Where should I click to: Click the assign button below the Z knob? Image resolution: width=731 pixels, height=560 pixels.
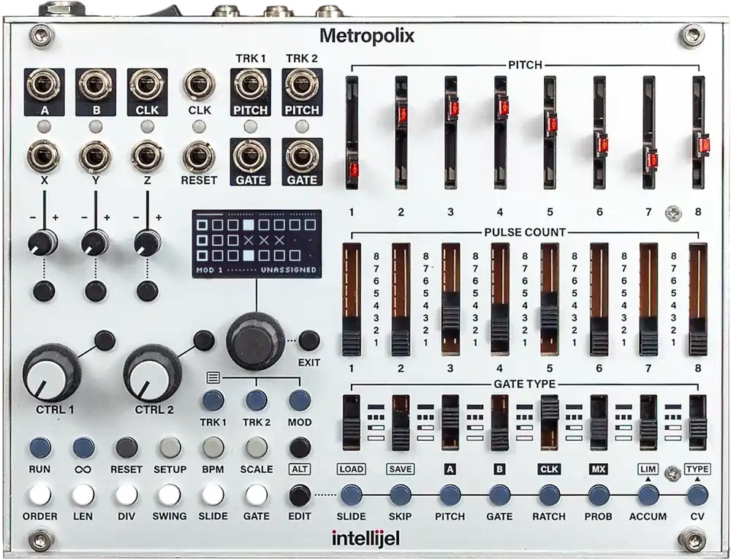(x=148, y=291)
